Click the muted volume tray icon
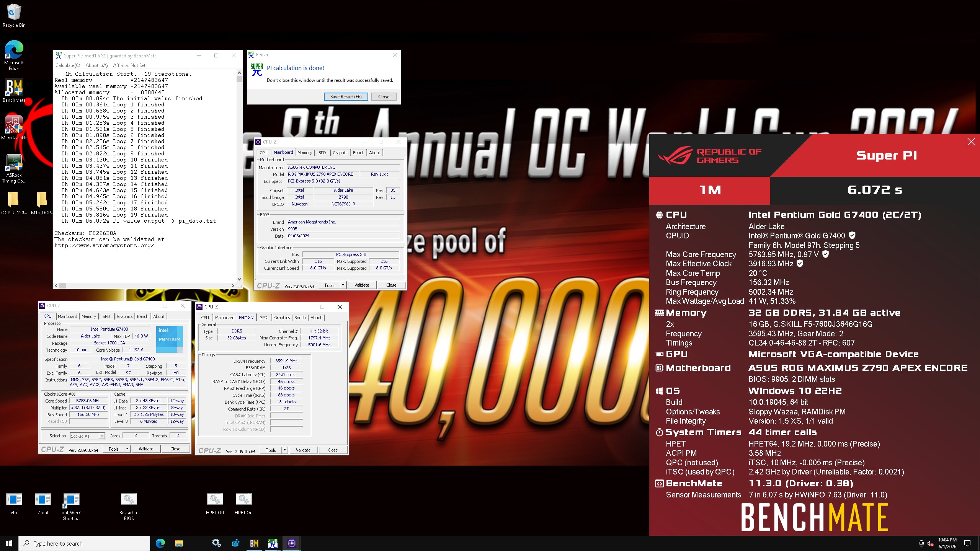The height and width of the screenshot is (551, 980). pyautogui.click(x=930, y=543)
